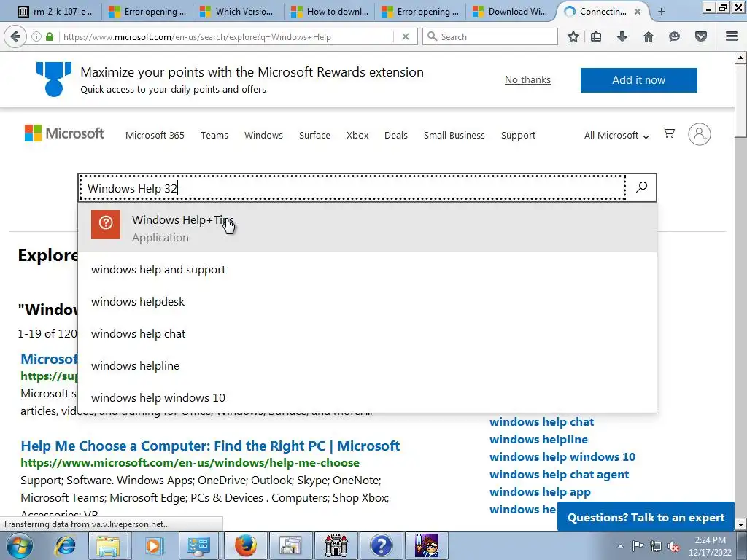
Task: Go to the Firefox home page icon
Action: pos(648,36)
